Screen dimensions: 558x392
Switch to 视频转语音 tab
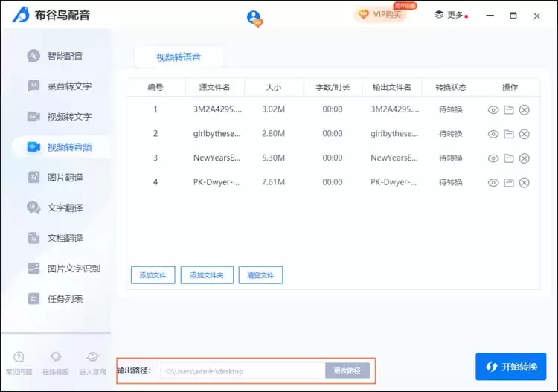click(x=179, y=57)
